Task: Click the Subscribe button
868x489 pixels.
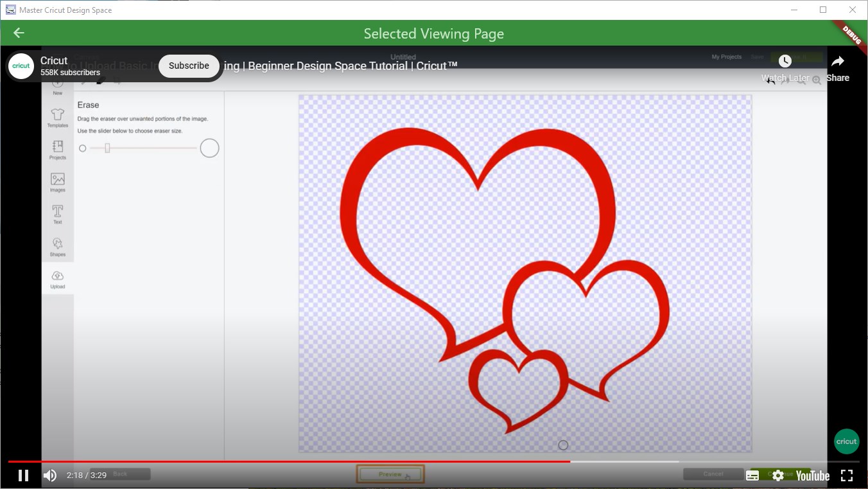Action: click(188, 66)
